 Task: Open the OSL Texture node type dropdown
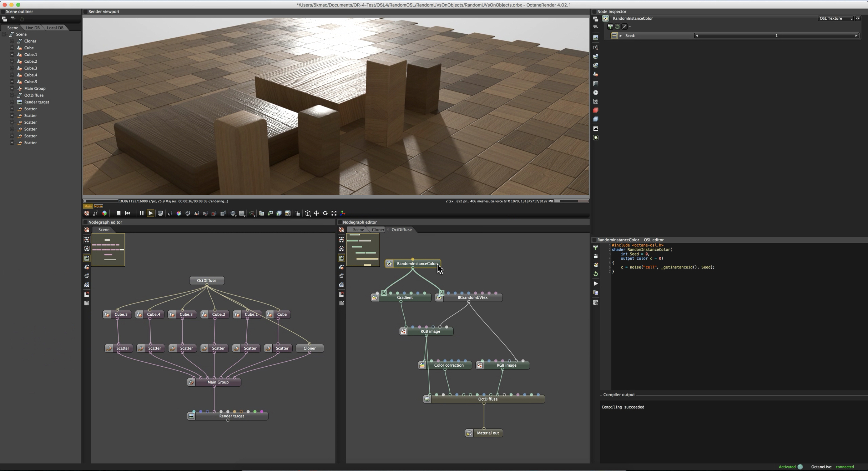coord(836,18)
